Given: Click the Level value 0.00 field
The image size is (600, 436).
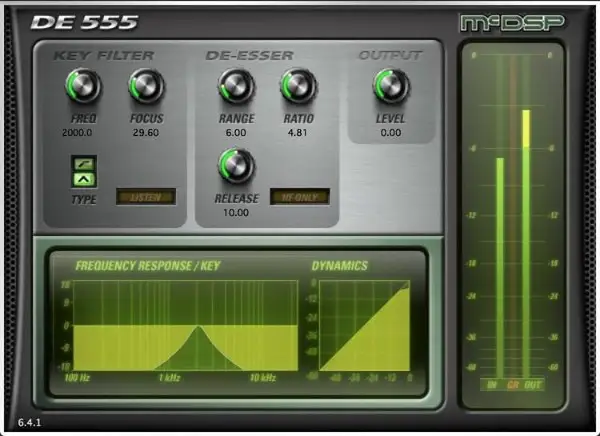Looking at the screenshot, I should tap(391, 132).
